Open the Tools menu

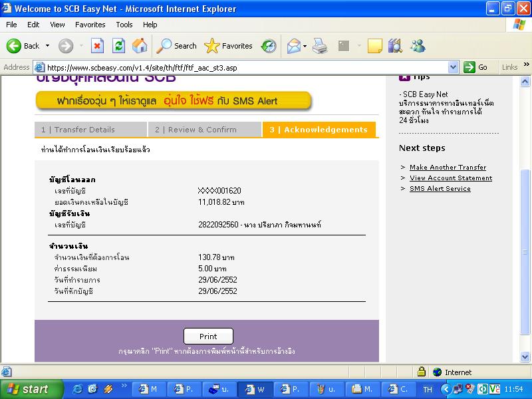pyautogui.click(x=124, y=25)
